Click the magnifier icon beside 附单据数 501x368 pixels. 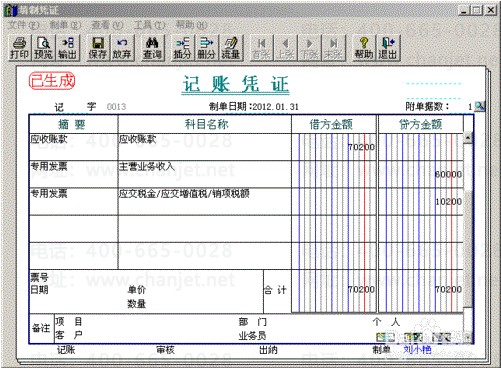(480, 106)
